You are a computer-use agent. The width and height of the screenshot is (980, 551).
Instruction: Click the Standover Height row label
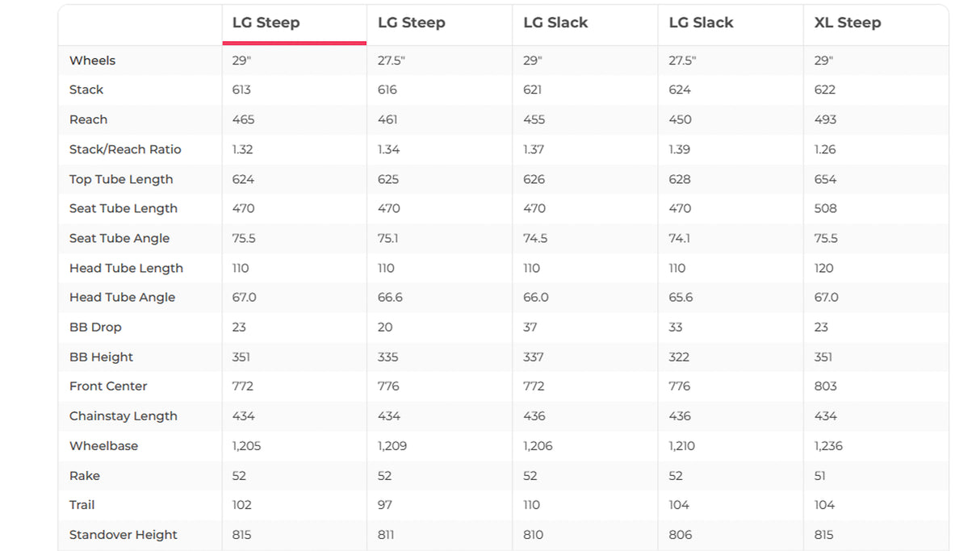click(123, 535)
